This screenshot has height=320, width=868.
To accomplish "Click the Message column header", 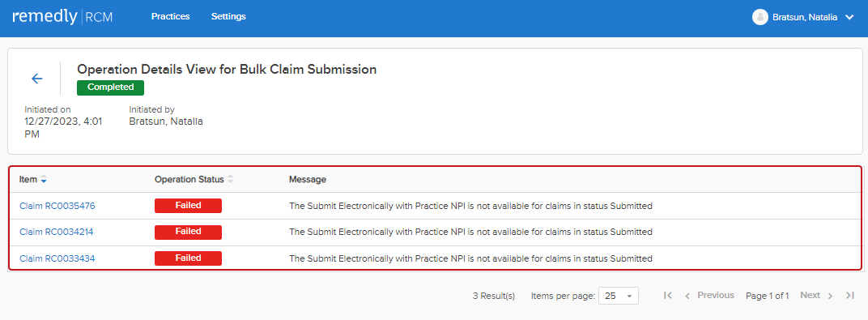I will pyautogui.click(x=307, y=179).
